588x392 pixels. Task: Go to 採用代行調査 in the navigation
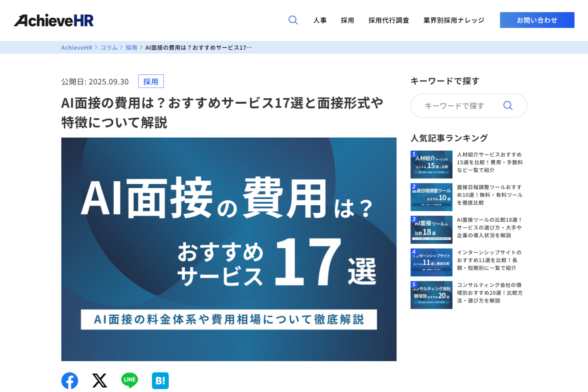click(388, 20)
